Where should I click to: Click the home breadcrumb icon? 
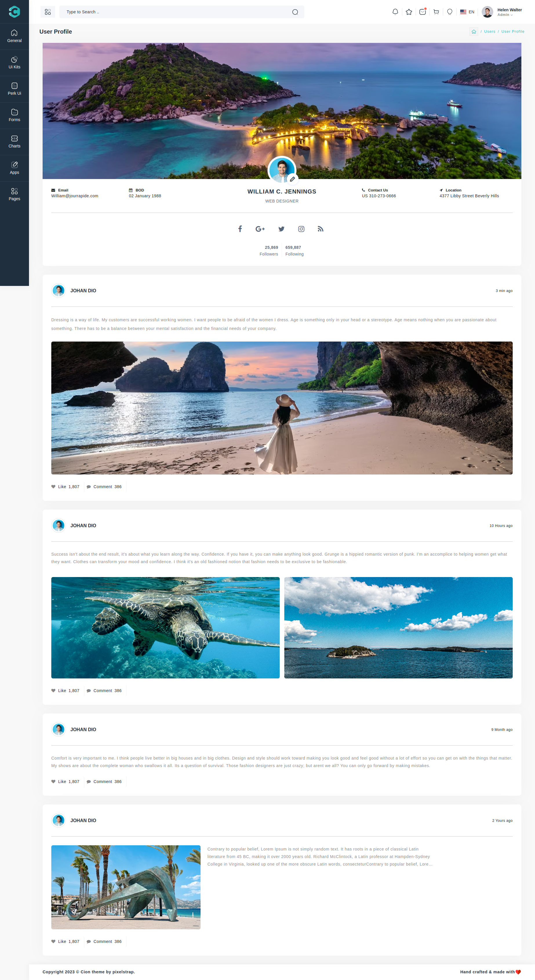pos(474,32)
